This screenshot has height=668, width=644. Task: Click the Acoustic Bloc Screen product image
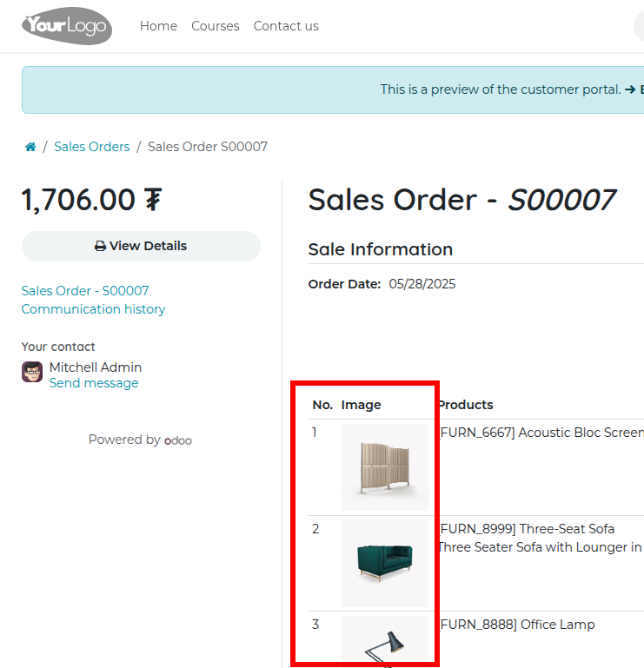point(384,467)
